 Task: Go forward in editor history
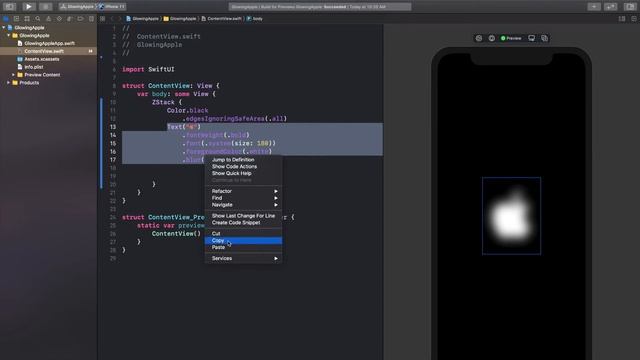(x=120, y=19)
